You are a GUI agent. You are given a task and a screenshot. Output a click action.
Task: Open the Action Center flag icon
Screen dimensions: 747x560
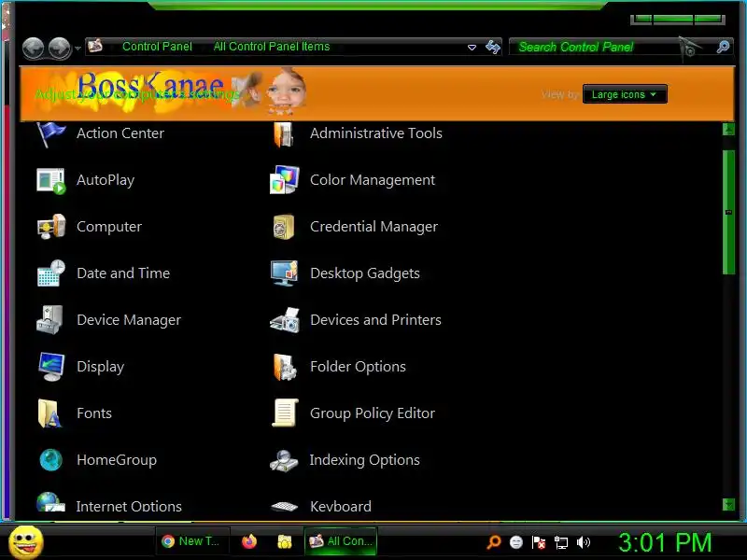coord(50,134)
